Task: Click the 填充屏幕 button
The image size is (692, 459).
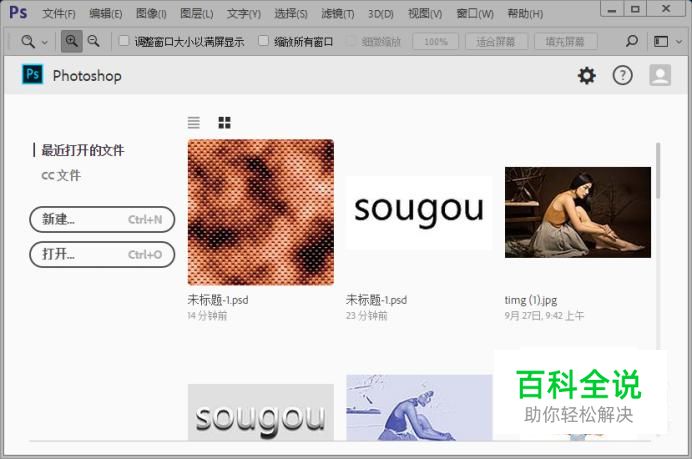Action: click(x=565, y=42)
